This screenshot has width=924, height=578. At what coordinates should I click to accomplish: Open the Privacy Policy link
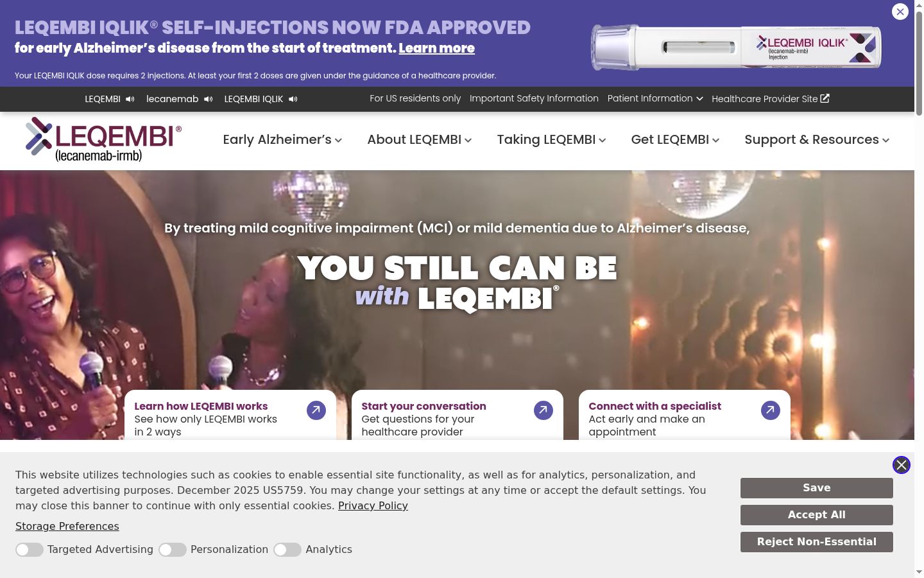(373, 506)
